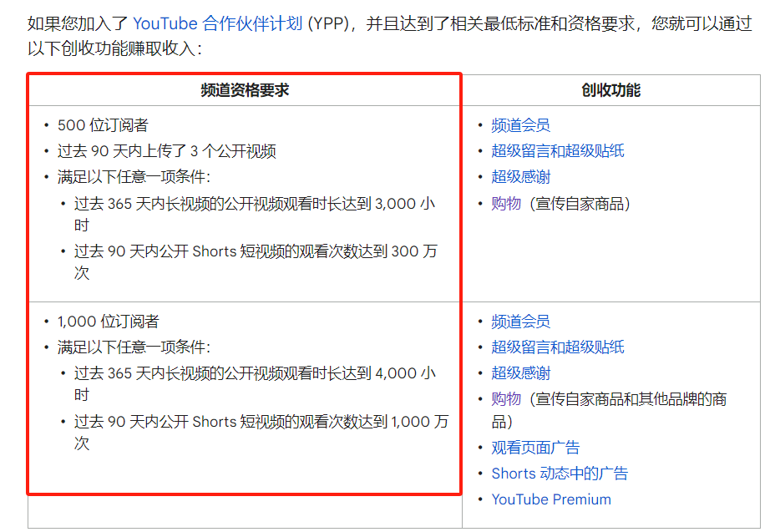
Task: Open 超级留言和超级贴纸 link in the 1,000-subscriber row
Action: coord(557,347)
